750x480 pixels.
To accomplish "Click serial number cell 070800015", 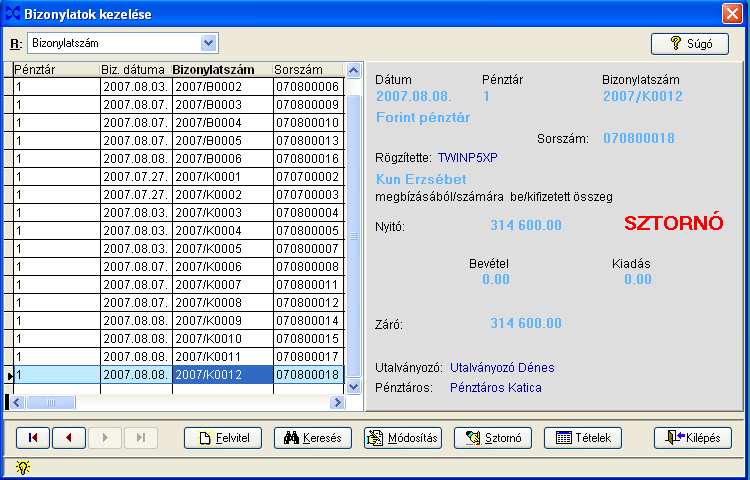I will coord(309,339).
